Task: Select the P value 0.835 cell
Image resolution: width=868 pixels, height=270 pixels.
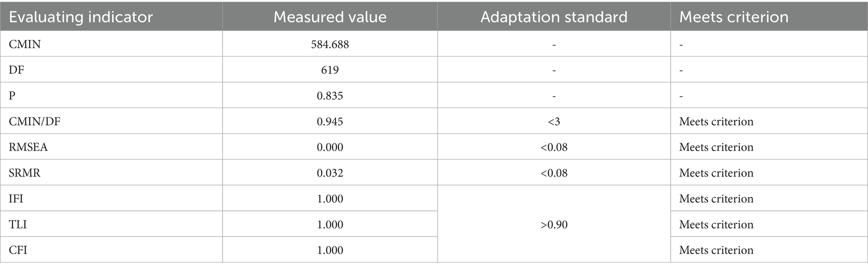Action: pyautogui.click(x=330, y=96)
